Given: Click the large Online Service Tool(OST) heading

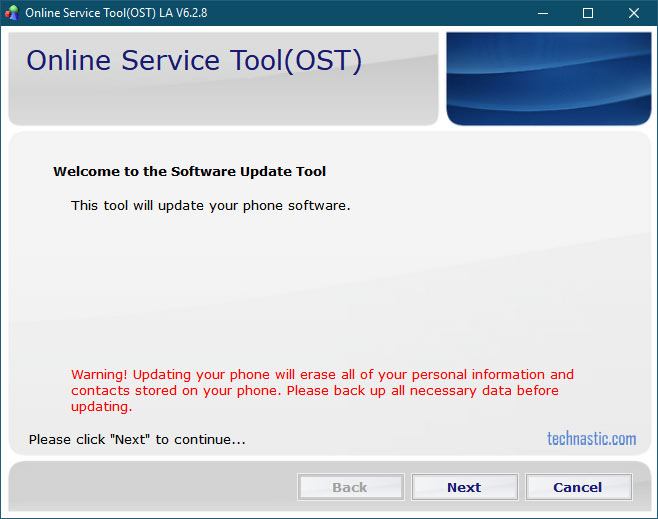Looking at the screenshot, I should tap(194, 60).
